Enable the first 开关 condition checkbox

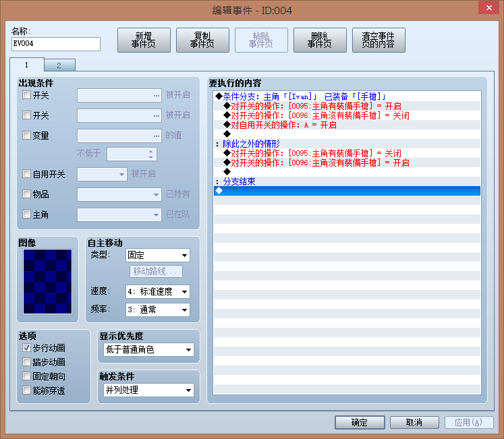click(x=26, y=95)
